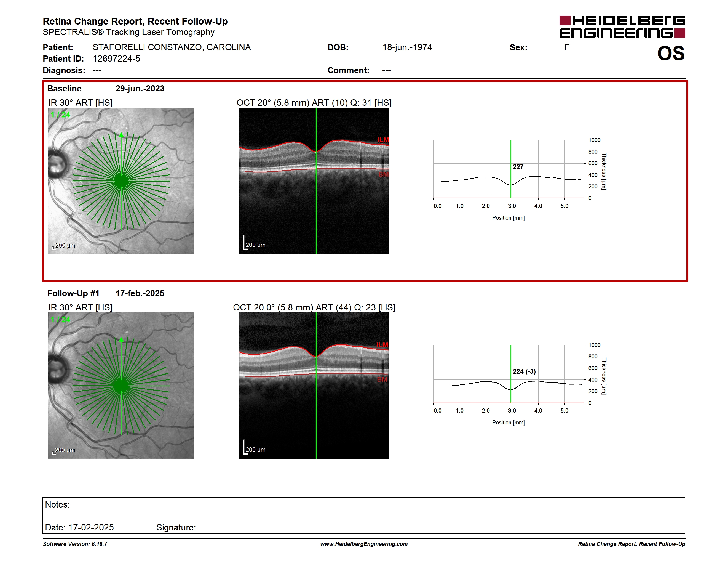
Task: Click the green scan direction arrow on follow-up IR
Action: 121,339
